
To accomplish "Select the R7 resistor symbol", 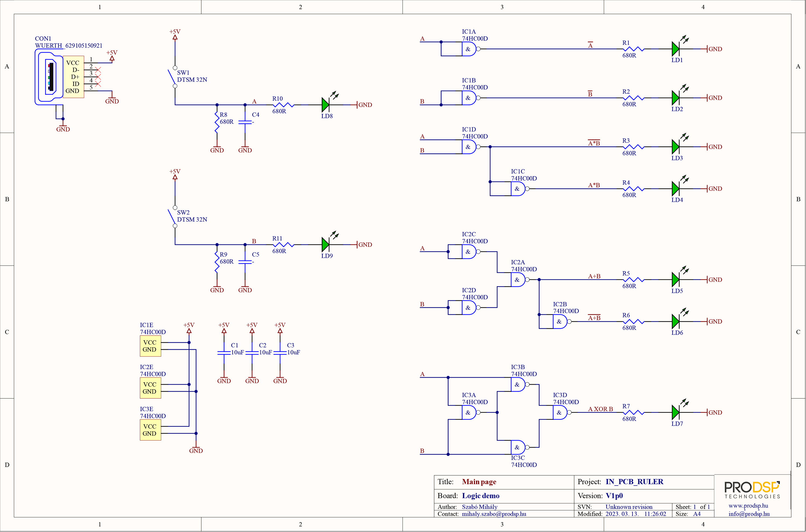I will [634, 412].
